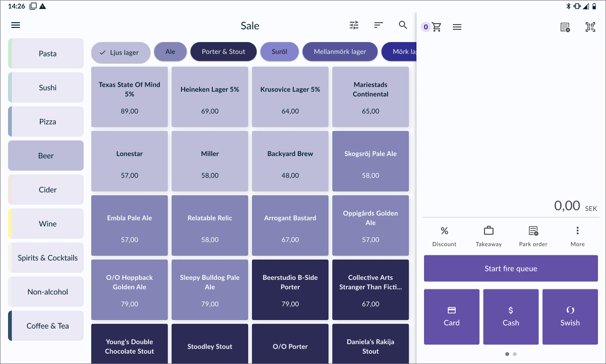Open product search magnifier

(x=403, y=26)
